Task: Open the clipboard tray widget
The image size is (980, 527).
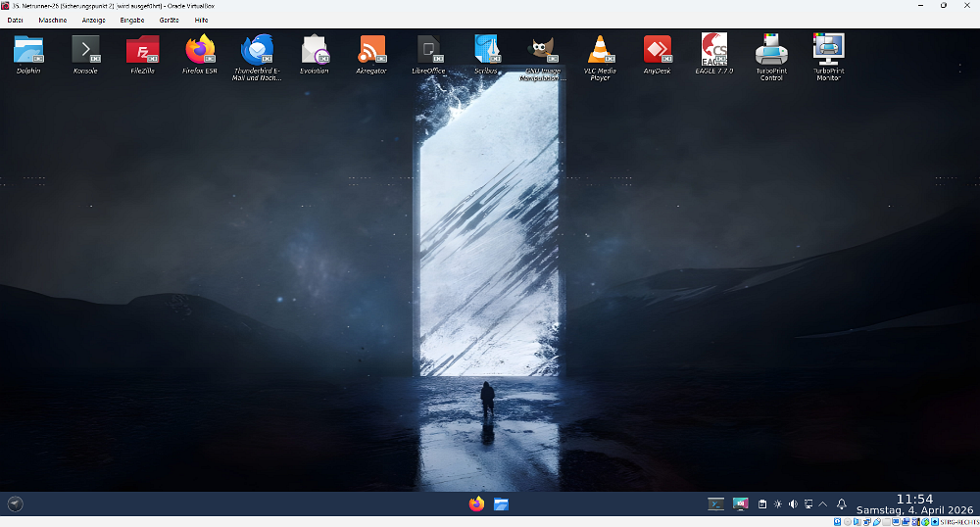Action: pyautogui.click(x=761, y=504)
